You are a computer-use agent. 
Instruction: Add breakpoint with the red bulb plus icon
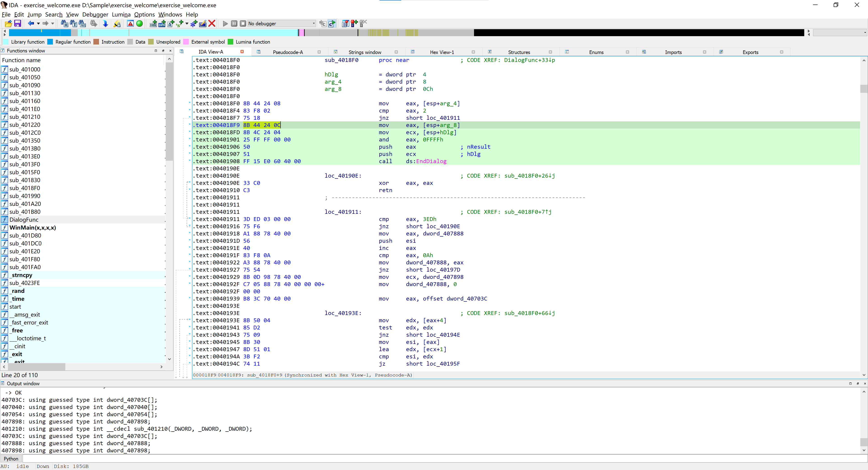click(x=354, y=23)
